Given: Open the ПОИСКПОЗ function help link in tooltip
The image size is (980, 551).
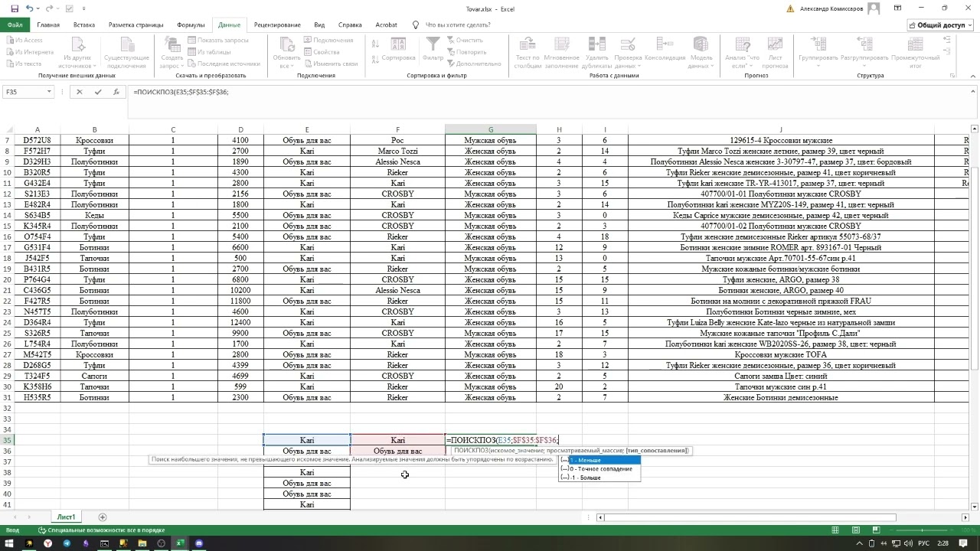Looking at the screenshot, I should (471, 451).
